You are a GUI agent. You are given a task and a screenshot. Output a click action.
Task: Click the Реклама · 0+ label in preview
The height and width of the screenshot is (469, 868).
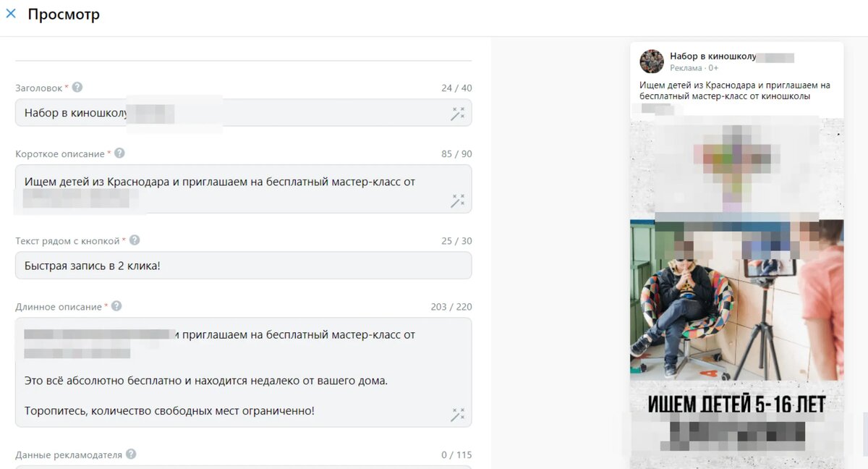[x=694, y=68]
